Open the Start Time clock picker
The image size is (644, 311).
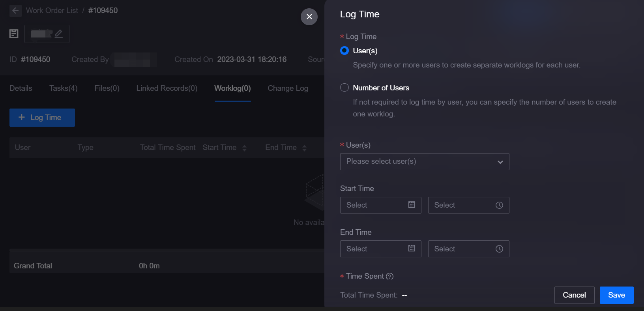pyautogui.click(x=499, y=205)
